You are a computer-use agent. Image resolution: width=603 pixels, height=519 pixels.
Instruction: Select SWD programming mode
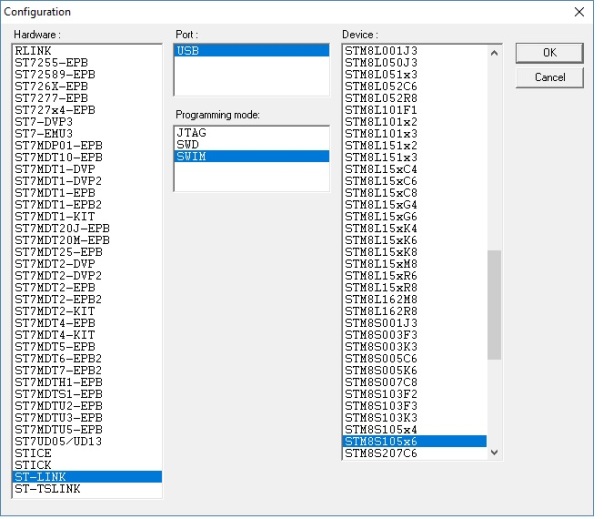click(x=252, y=145)
